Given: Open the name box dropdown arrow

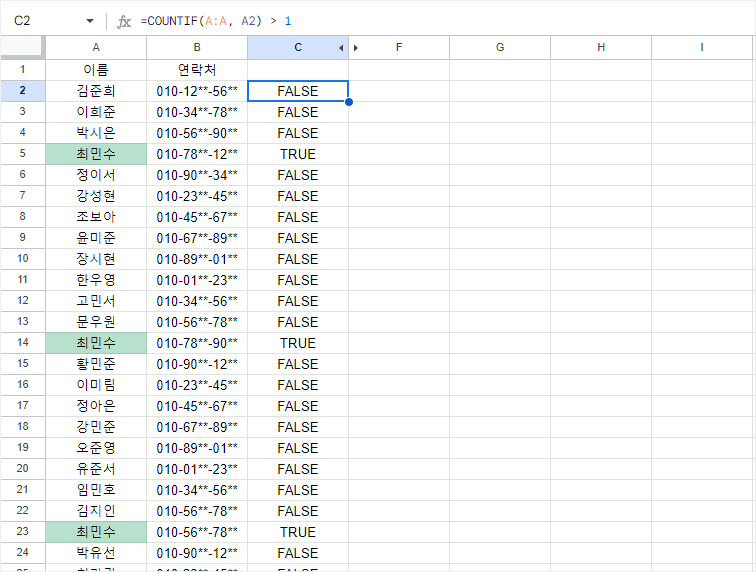Looking at the screenshot, I should point(90,21).
